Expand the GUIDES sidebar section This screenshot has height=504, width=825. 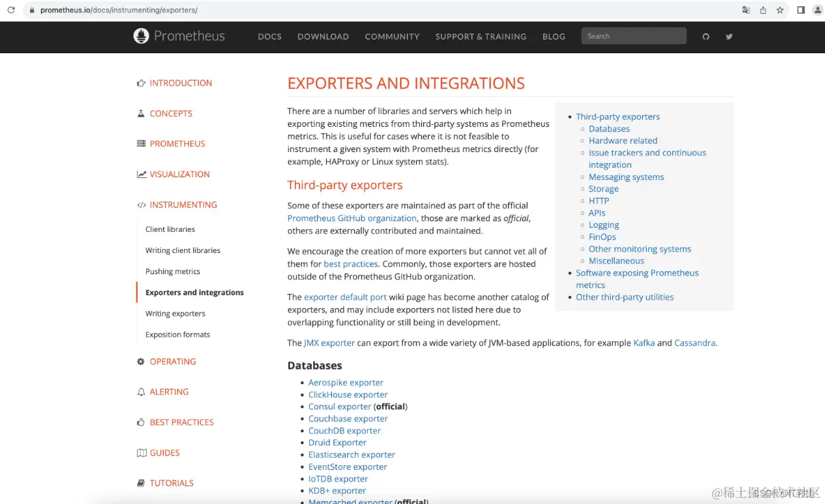coord(164,453)
